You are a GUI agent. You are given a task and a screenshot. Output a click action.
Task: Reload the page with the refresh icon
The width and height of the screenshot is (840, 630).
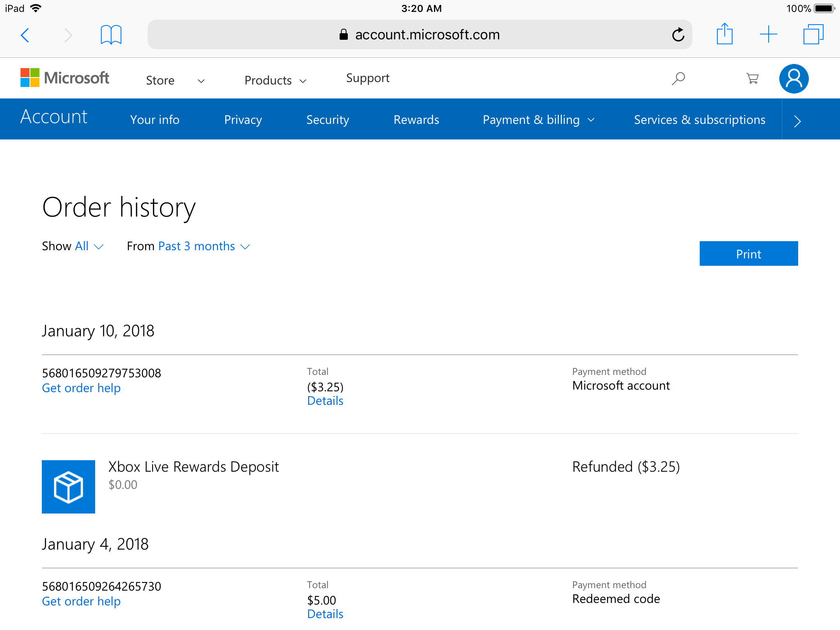tap(678, 34)
